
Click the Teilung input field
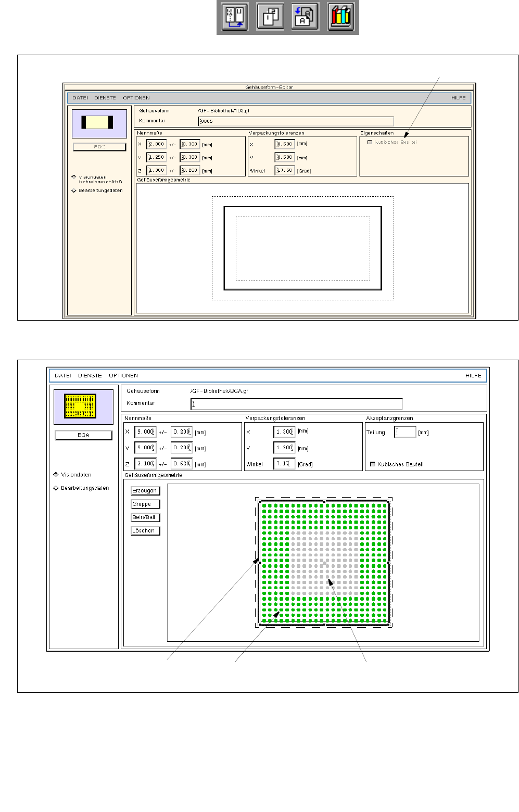[x=405, y=432]
